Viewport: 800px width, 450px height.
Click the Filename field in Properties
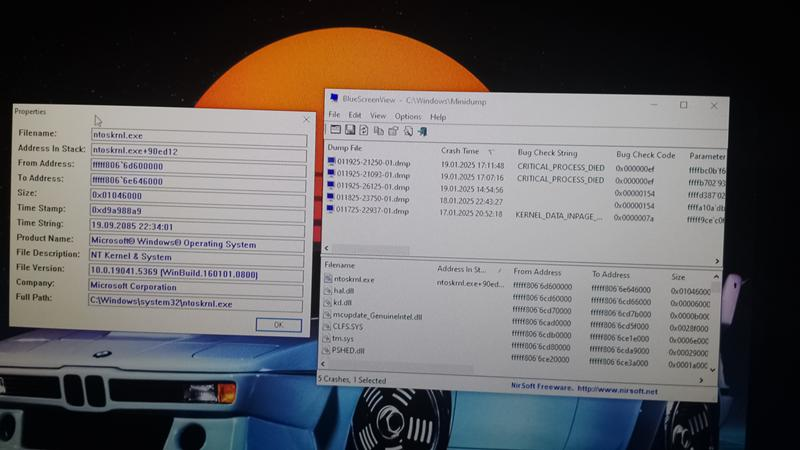click(x=199, y=135)
